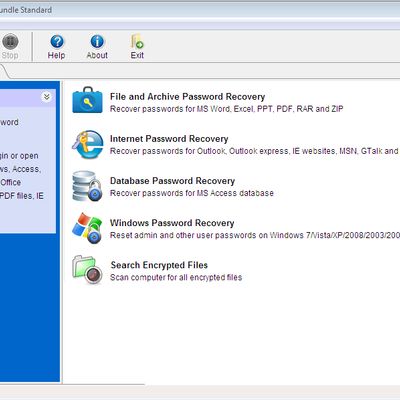400x400 pixels.
Task: Click text 'Reset admin and other user passwords'
Action: point(183,235)
